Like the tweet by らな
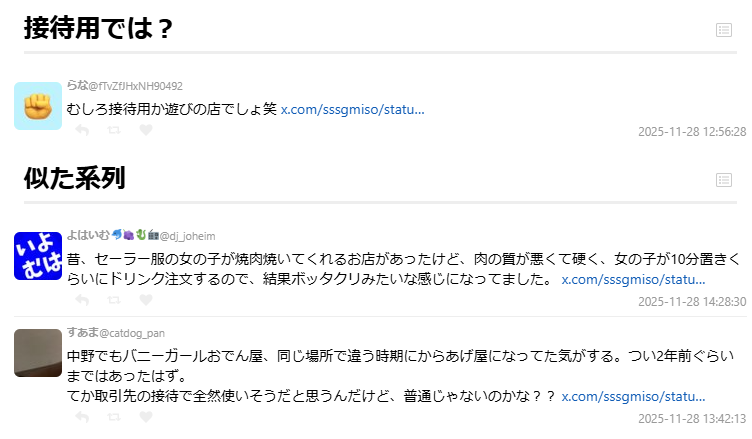752x439 pixels. pyautogui.click(x=145, y=130)
